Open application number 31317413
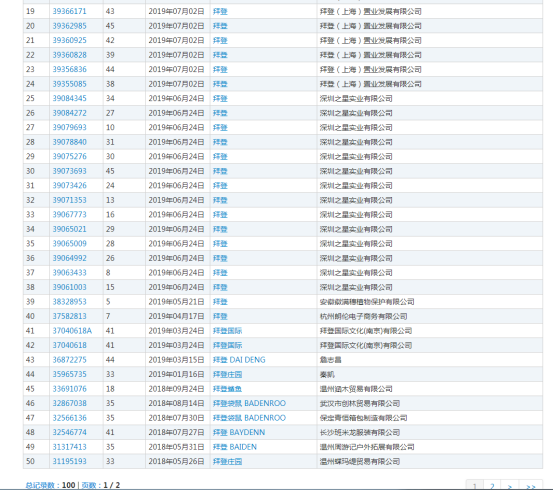This screenshot has width=553, height=491. tap(69, 447)
